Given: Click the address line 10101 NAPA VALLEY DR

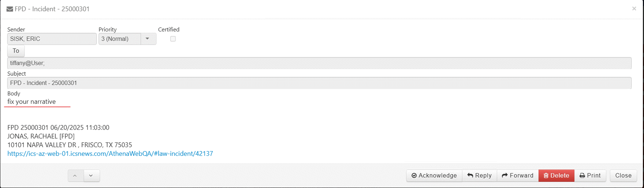Looking at the screenshot, I should (x=70, y=145).
